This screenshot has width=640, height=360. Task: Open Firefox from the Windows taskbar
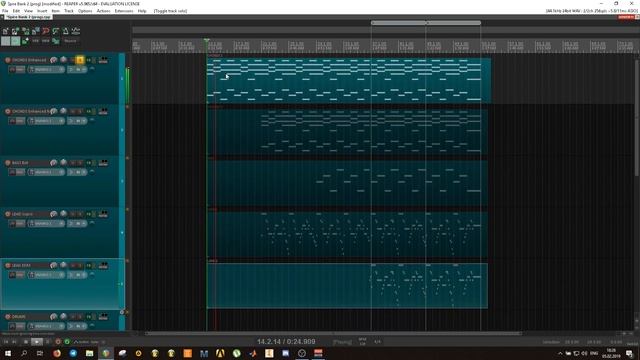point(57,353)
